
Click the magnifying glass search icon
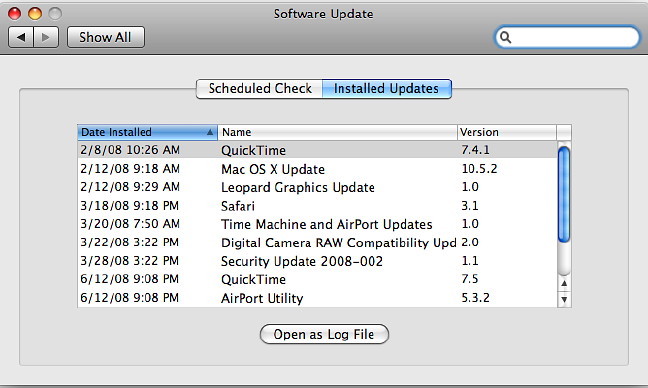point(505,37)
